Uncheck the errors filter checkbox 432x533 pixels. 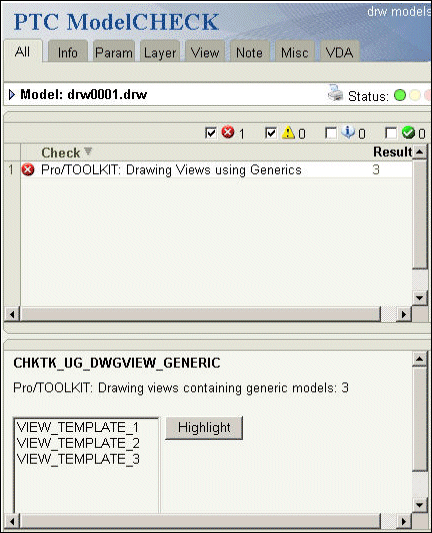click(x=211, y=133)
